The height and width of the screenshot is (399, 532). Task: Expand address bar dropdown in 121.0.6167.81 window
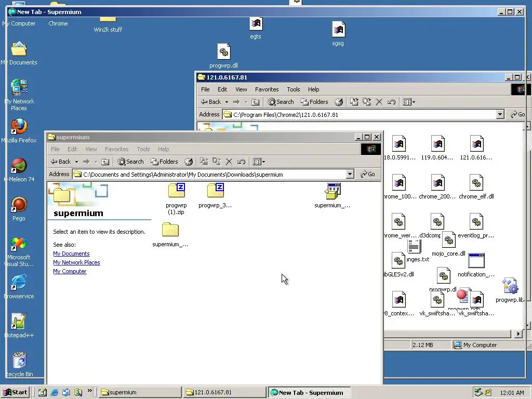pyautogui.click(x=500, y=115)
